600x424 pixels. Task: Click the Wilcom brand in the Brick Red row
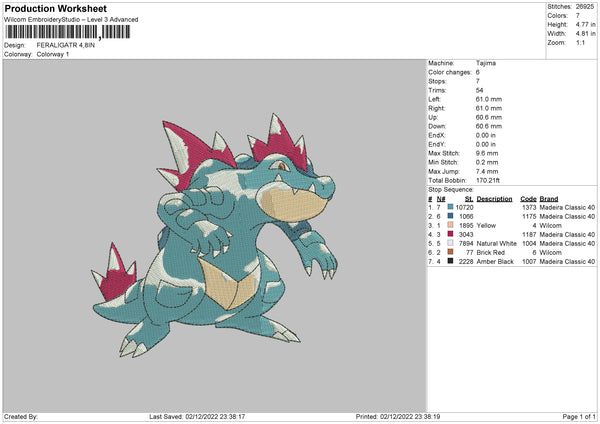[x=550, y=253]
